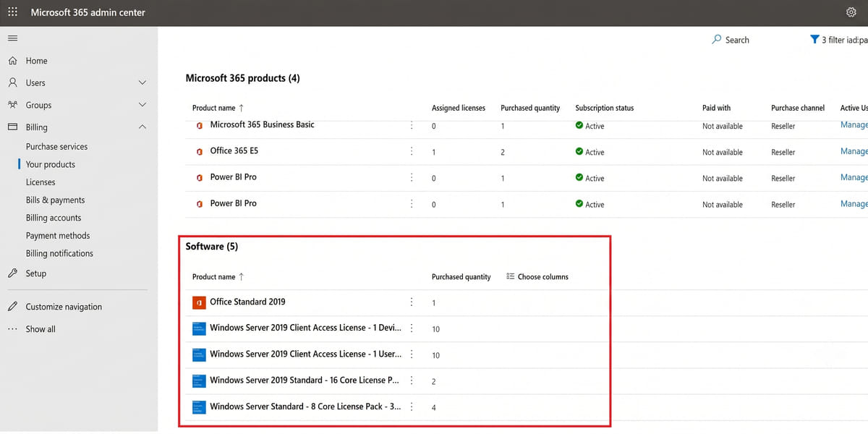Click the Office Standard 2019 product icon
This screenshot has height=434, width=868.
pos(199,302)
